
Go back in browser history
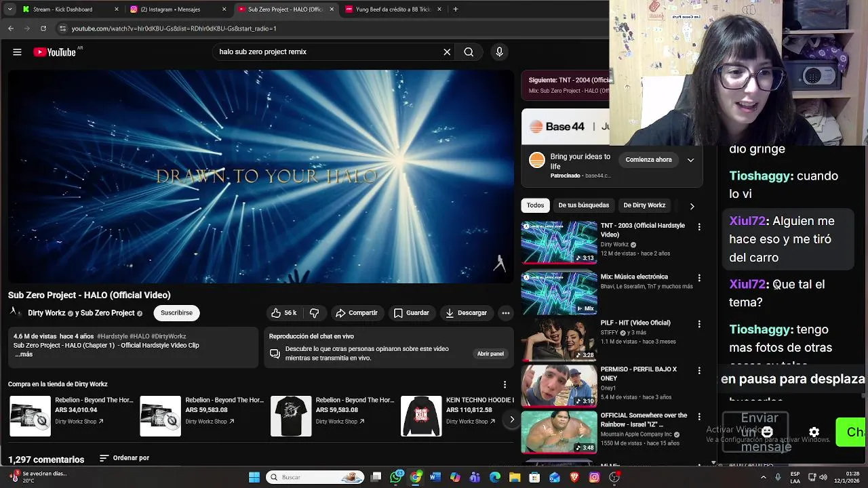pos(11,28)
